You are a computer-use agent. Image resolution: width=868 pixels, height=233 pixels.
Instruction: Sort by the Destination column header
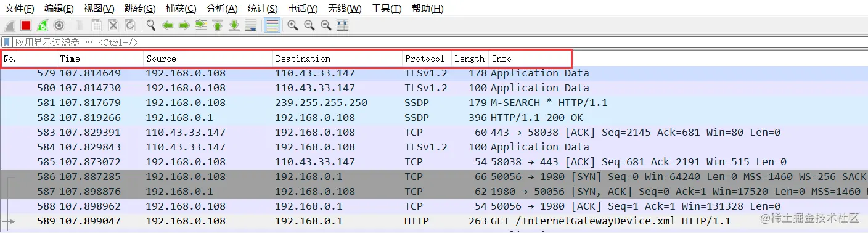click(338, 59)
